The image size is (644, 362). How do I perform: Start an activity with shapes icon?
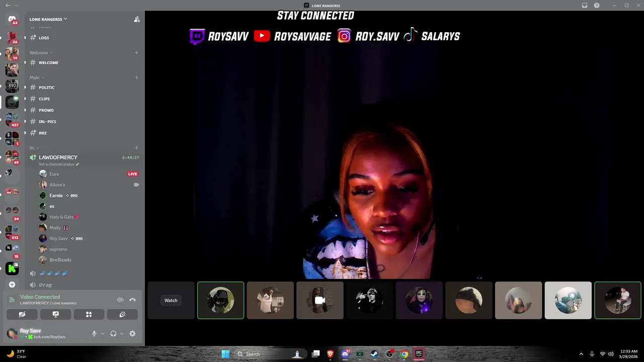[89, 314]
